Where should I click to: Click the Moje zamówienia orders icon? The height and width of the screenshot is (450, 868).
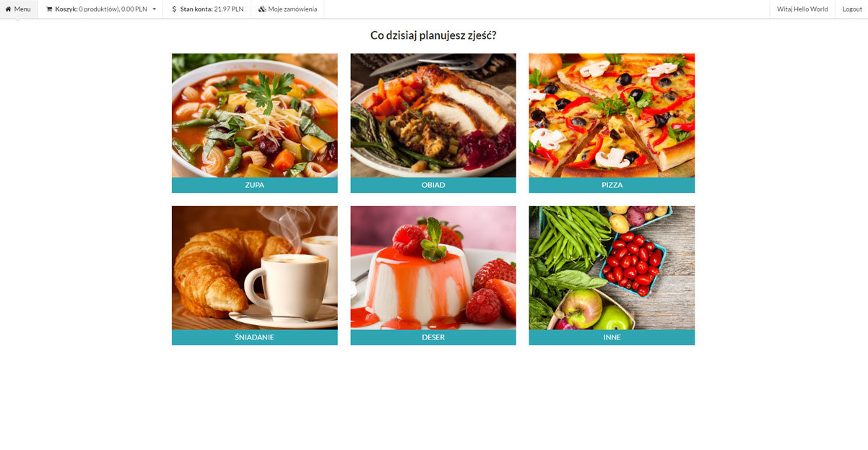coord(261,9)
